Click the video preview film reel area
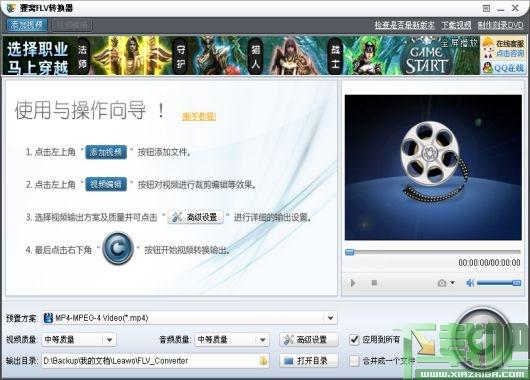The image size is (530, 380). pyautogui.click(x=433, y=167)
